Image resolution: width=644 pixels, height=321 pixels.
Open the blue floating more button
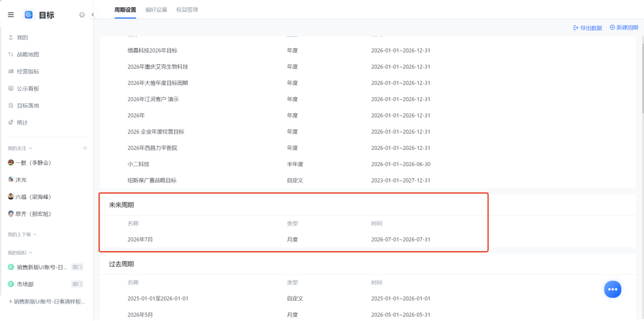click(612, 289)
